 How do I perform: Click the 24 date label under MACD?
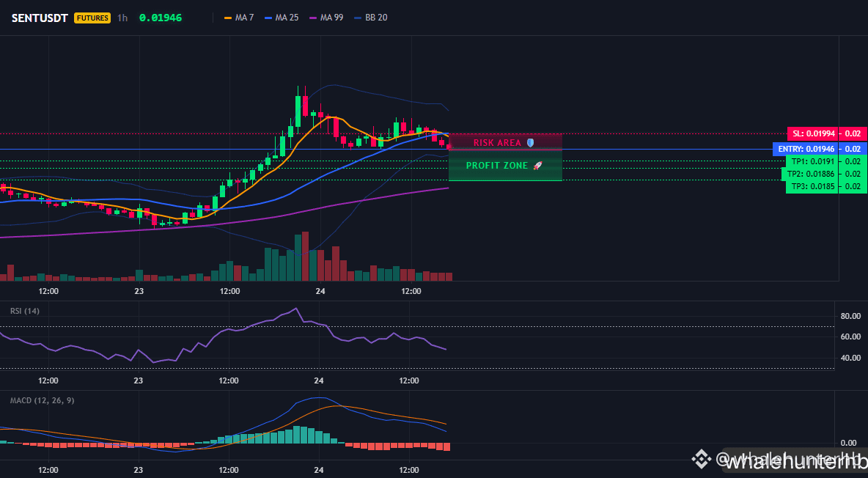click(x=319, y=470)
